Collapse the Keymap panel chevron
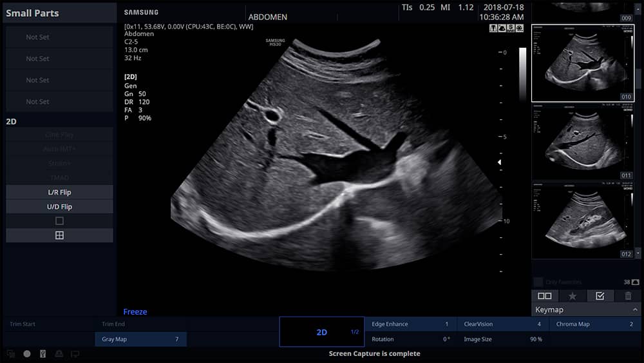 [x=634, y=310]
